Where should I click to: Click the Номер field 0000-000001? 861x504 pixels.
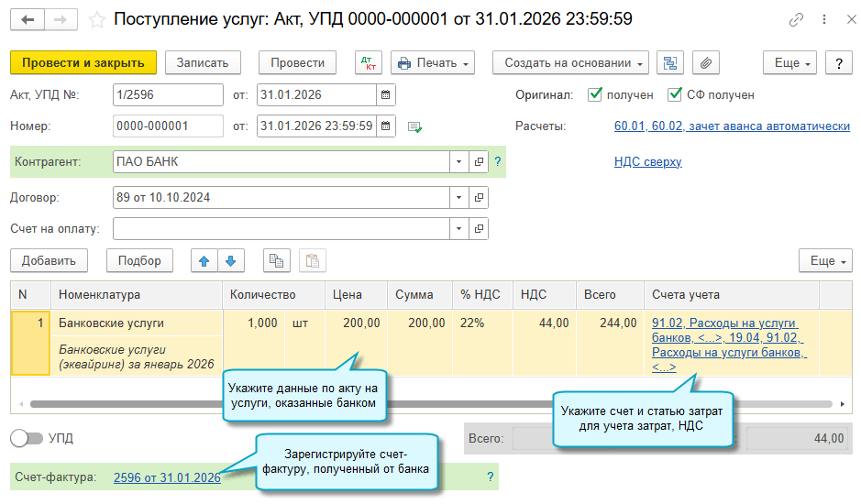click(168, 126)
